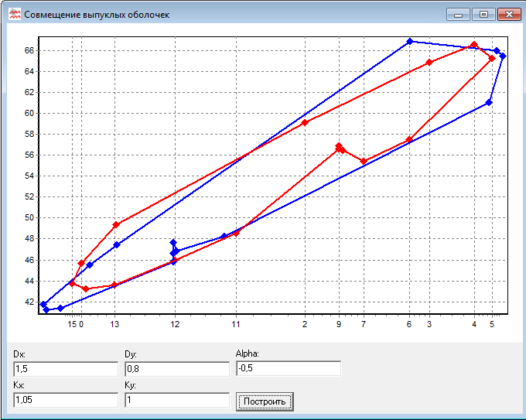Click the topmost blue point above label 6
The width and height of the screenshot is (526, 420).
coord(409,41)
